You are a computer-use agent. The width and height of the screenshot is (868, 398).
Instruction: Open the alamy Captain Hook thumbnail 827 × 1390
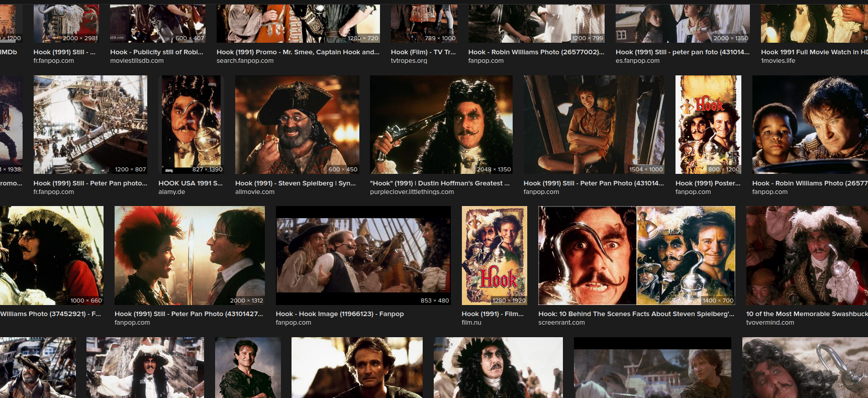191,125
